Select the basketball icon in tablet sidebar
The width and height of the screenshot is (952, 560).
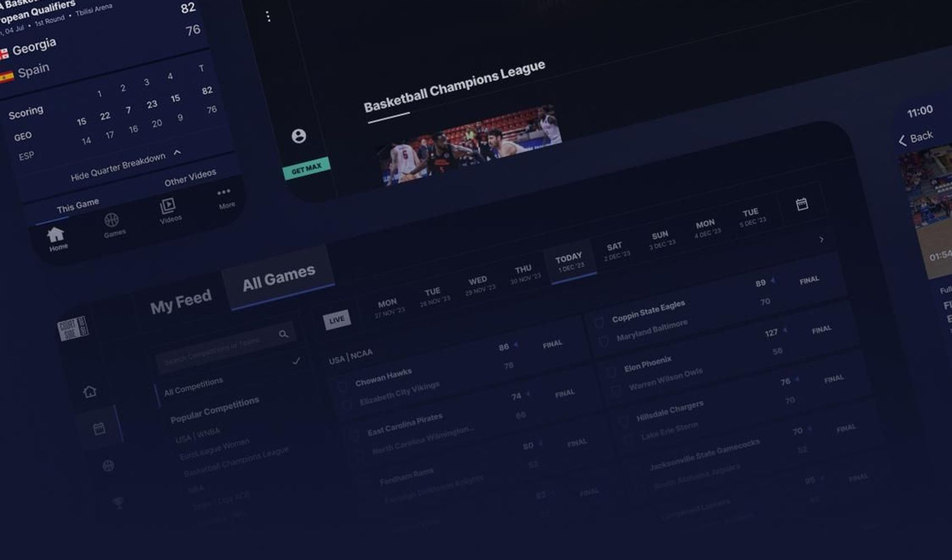[x=108, y=465]
